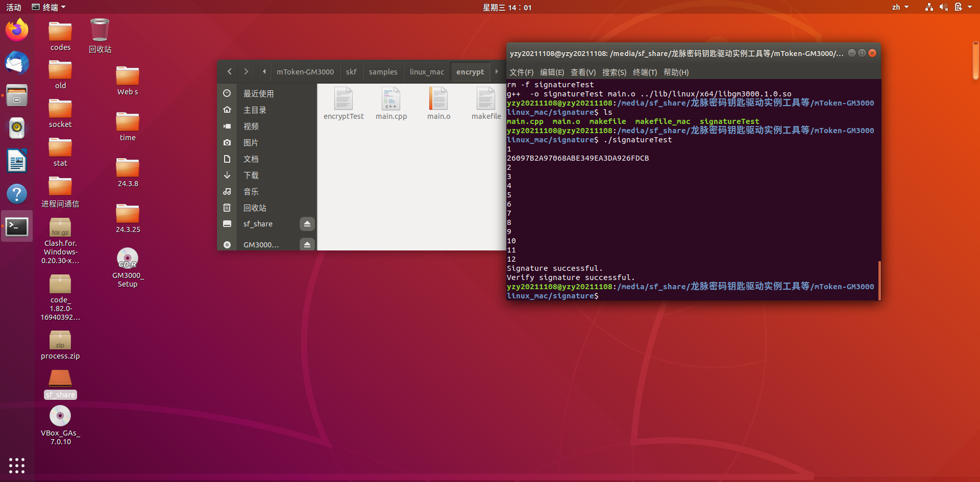Select the 进程间通信 folder on the desktop
Screen dimensions: 980x482
60,192
